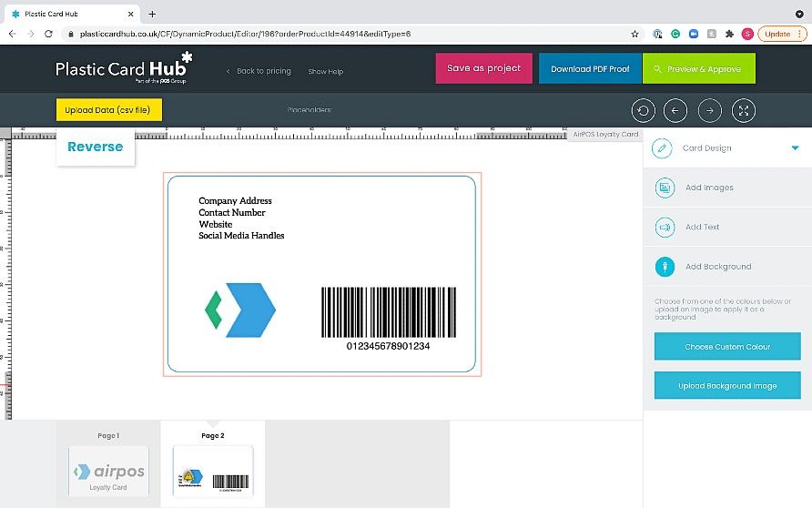Click Download PDF Proof button
The image size is (812, 508).
(x=590, y=68)
